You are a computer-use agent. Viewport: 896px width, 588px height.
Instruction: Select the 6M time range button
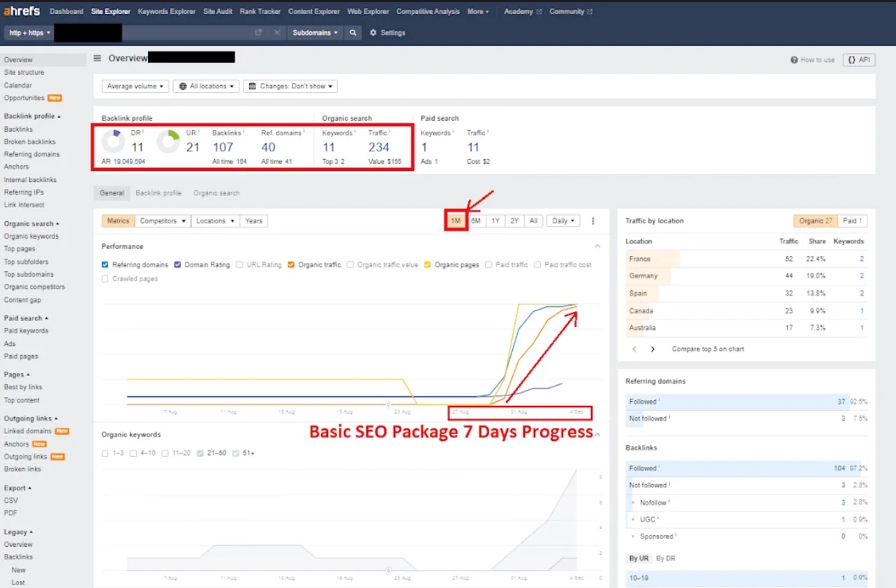point(475,220)
